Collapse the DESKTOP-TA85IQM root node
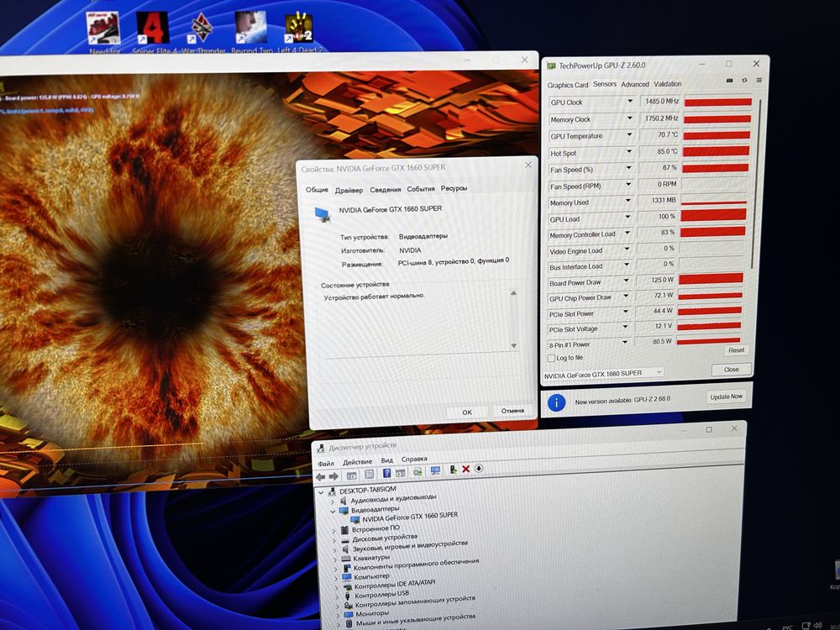 322,491
